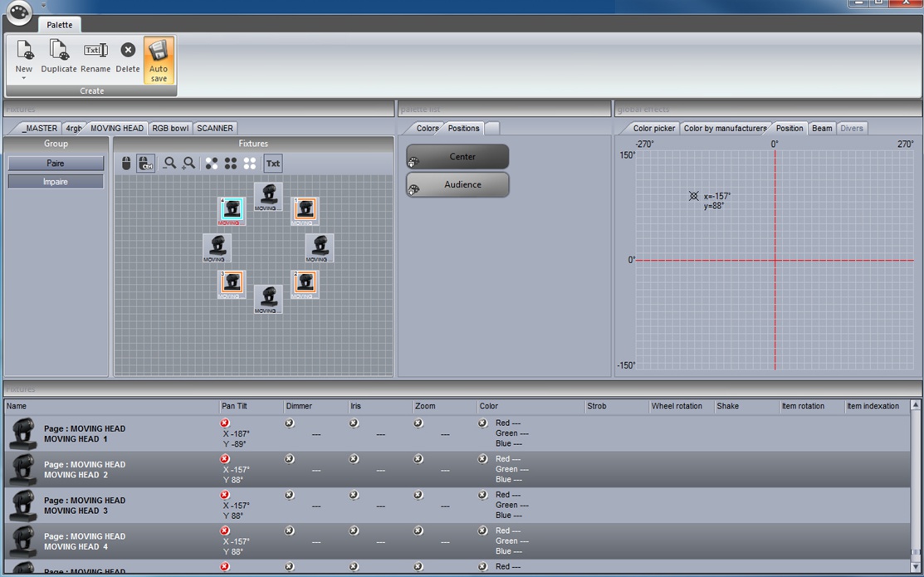Click the down arrow of the fixtures list scrollbar
The height and width of the screenshot is (577, 924).
pyautogui.click(x=916, y=569)
